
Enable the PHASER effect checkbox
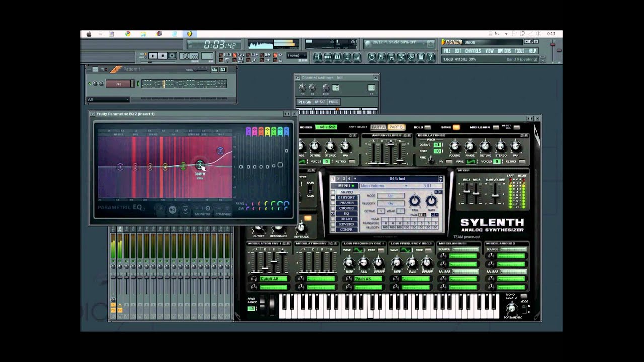(x=333, y=203)
